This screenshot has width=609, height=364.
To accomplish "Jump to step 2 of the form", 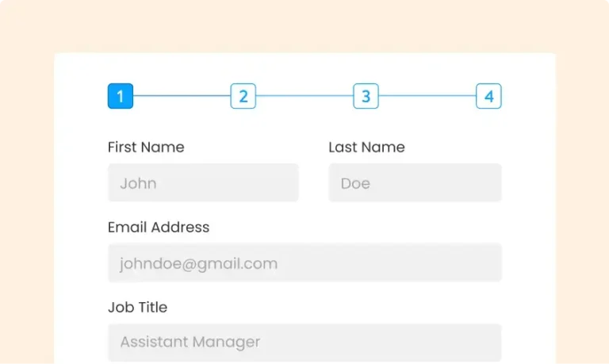I will pyautogui.click(x=243, y=97).
